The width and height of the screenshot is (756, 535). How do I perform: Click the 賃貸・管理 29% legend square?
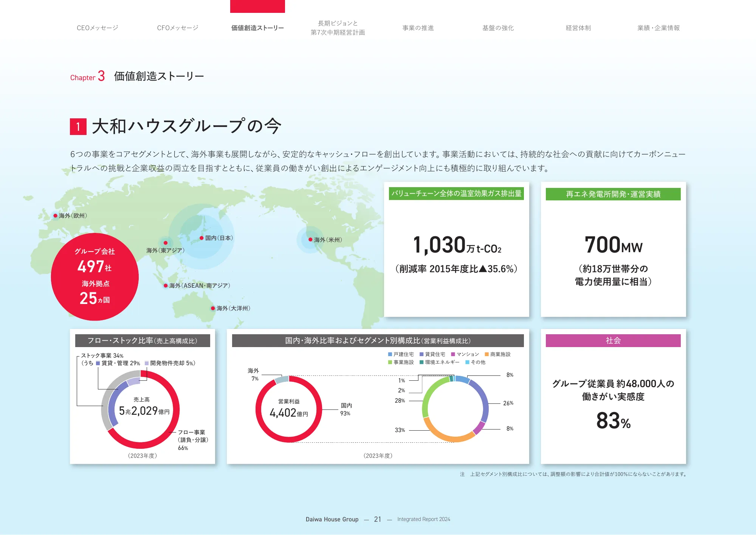98,363
